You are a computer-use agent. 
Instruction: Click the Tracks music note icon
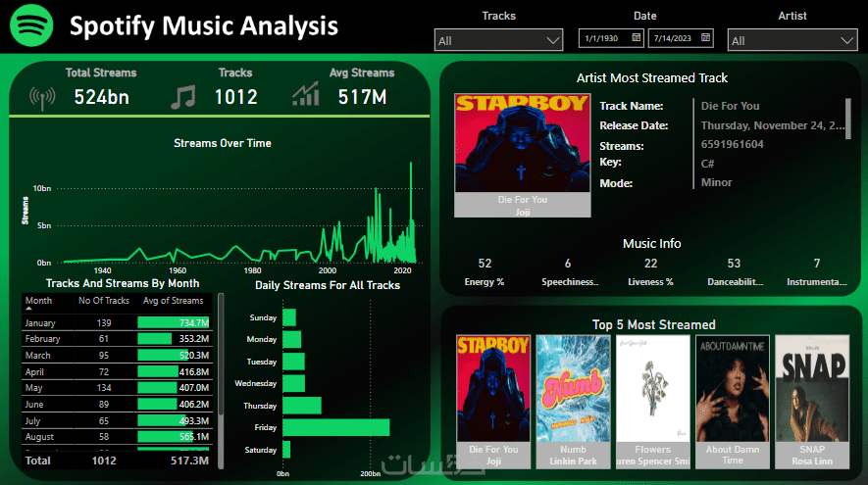[182, 97]
